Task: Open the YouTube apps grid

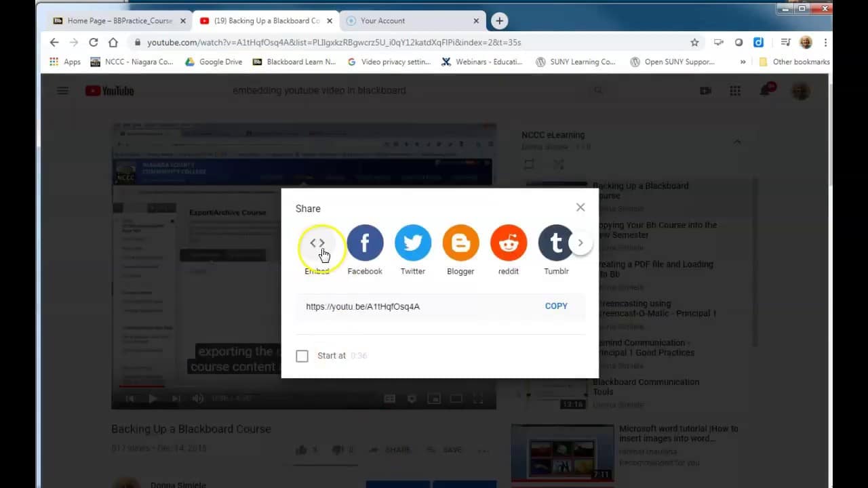Action: click(x=735, y=90)
